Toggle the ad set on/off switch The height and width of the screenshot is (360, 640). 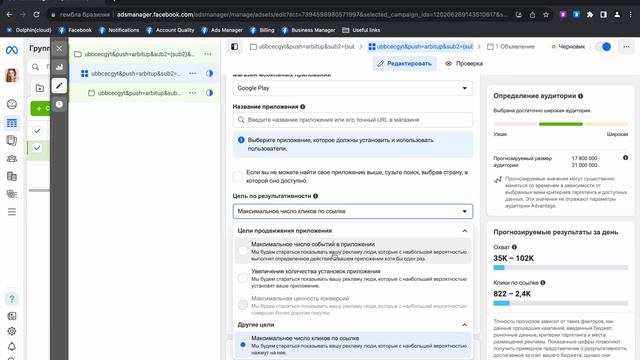point(603,47)
